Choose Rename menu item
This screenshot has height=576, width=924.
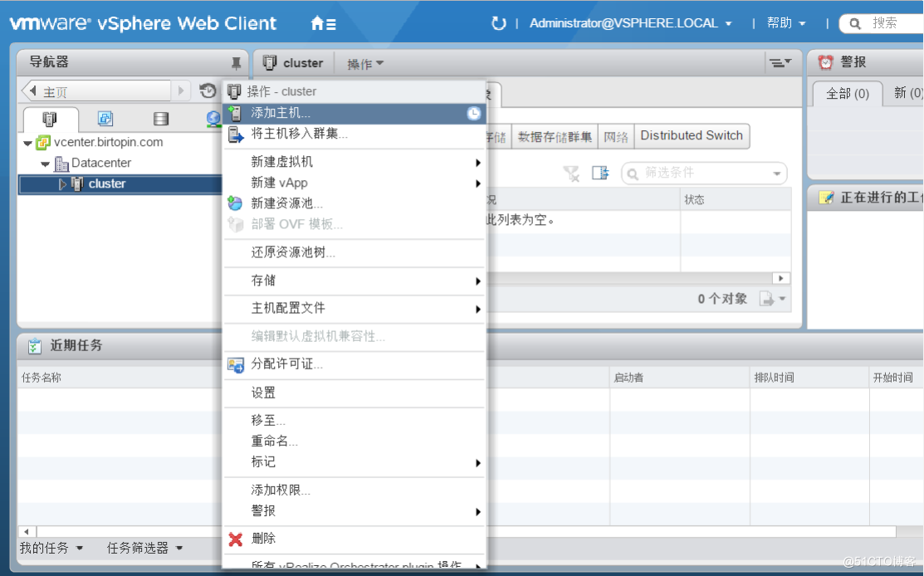coord(354,441)
